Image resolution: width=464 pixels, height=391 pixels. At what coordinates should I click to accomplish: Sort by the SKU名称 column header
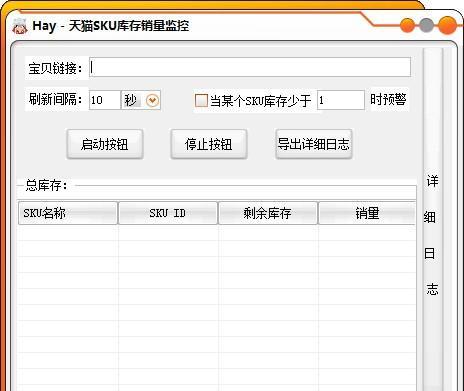[68, 213]
